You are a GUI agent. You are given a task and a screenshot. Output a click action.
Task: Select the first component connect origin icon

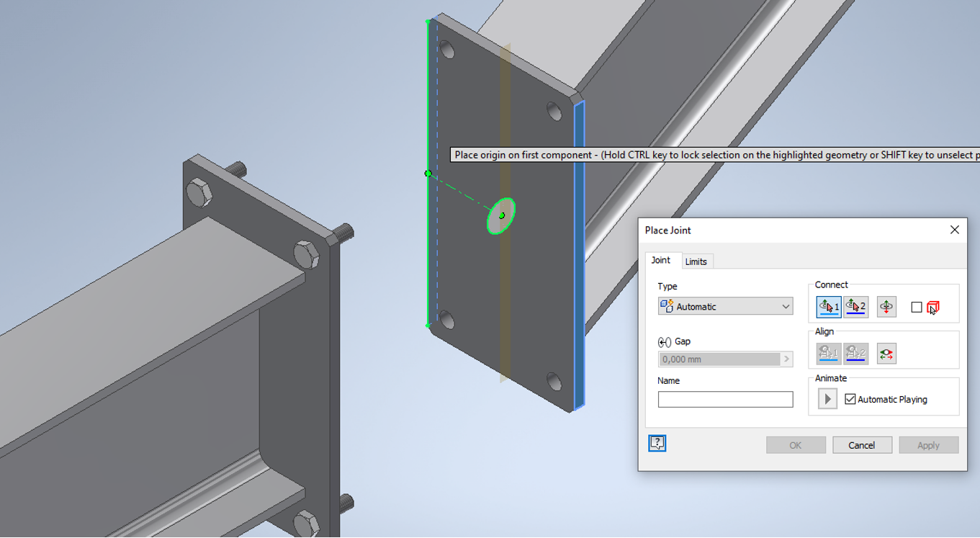pyautogui.click(x=827, y=306)
